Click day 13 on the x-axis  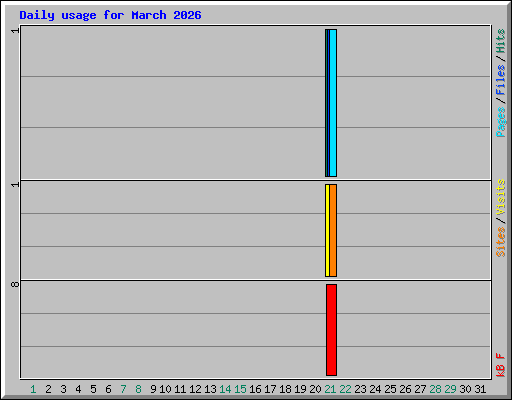coord(210,389)
